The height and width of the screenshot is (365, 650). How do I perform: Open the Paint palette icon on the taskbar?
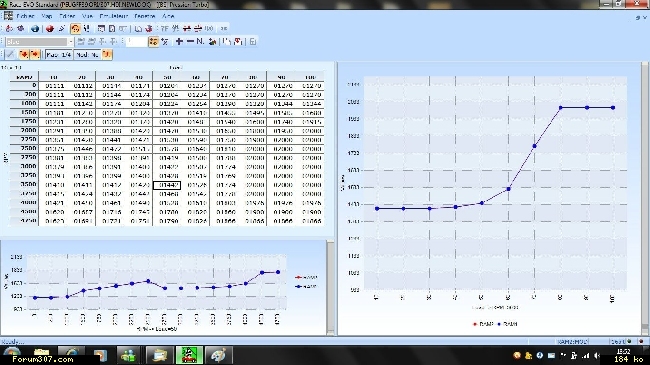tap(219, 355)
